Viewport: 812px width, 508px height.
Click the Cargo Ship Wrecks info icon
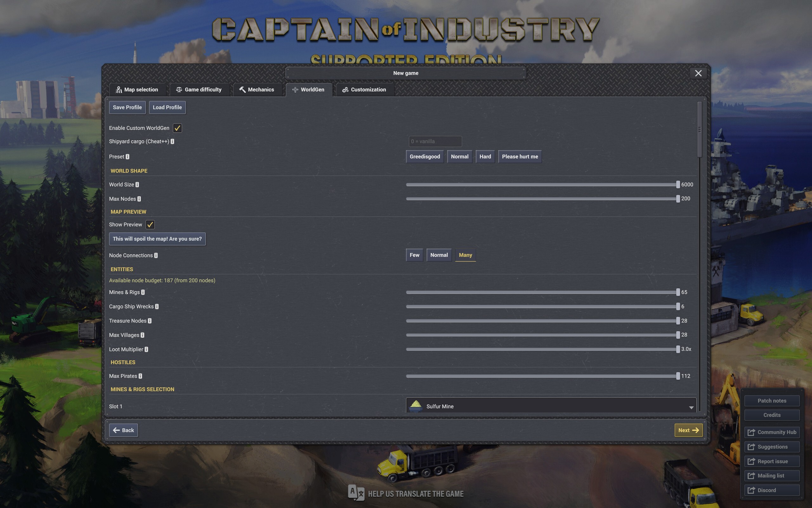pos(157,306)
